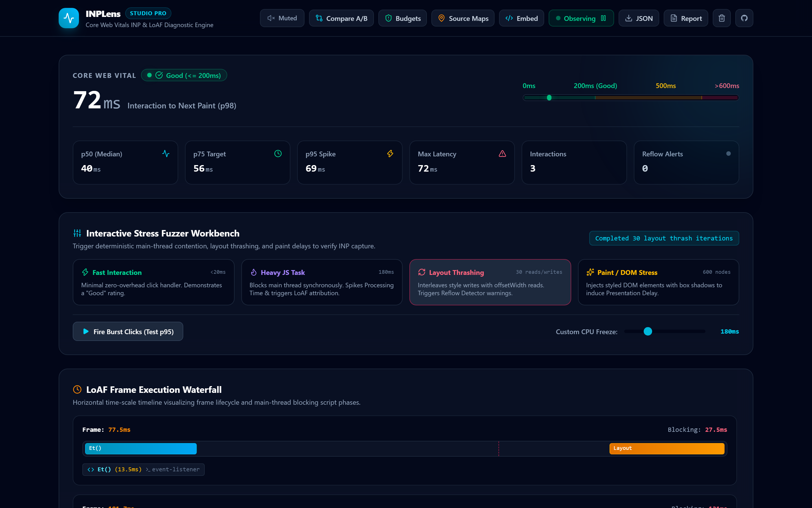
Task: Click the Et() (13.5ms) event-listener chip
Action: tap(144, 469)
